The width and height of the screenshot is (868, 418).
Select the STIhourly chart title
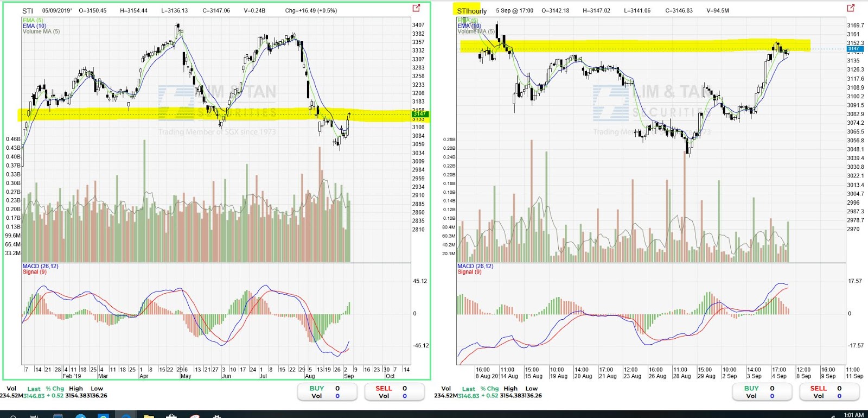pyautogui.click(x=472, y=11)
